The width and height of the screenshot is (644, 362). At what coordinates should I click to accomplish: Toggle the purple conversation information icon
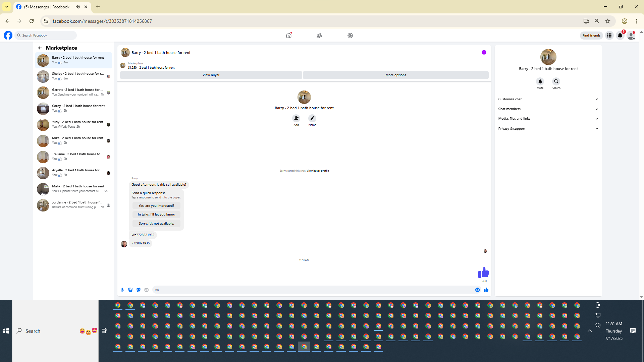(x=484, y=52)
